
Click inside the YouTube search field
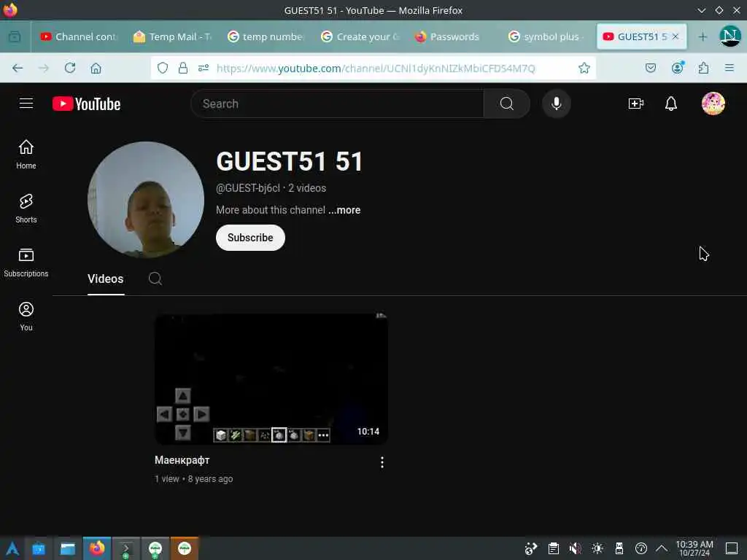coord(337,104)
